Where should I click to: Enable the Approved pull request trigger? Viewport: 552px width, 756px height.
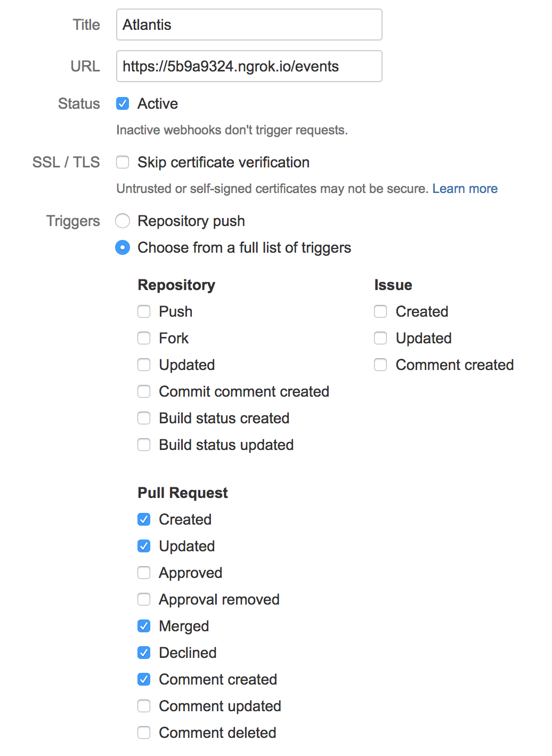(x=144, y=573)
